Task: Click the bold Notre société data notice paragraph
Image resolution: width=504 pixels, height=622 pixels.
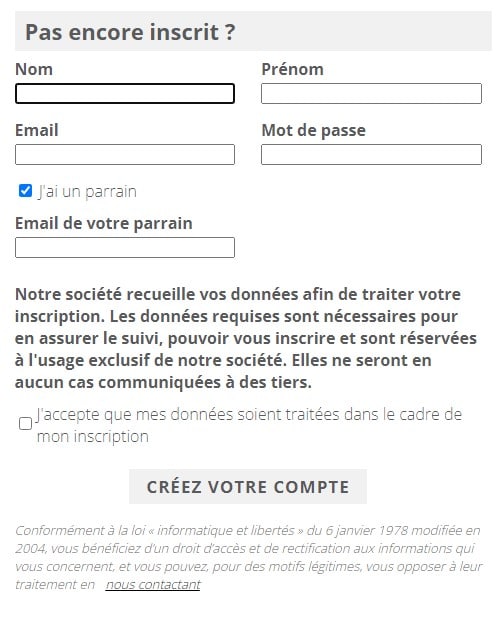Action: [x=246, y=338]
